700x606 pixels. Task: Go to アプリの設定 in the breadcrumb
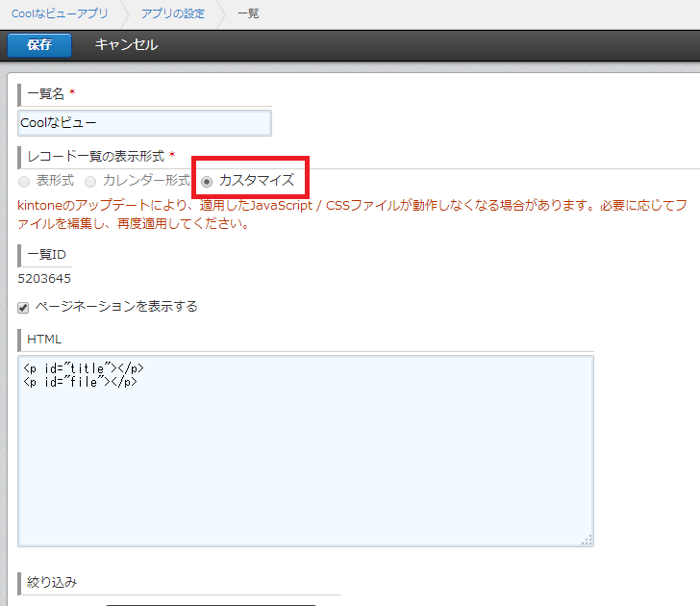pyautogui.click(x=172, y=14)
